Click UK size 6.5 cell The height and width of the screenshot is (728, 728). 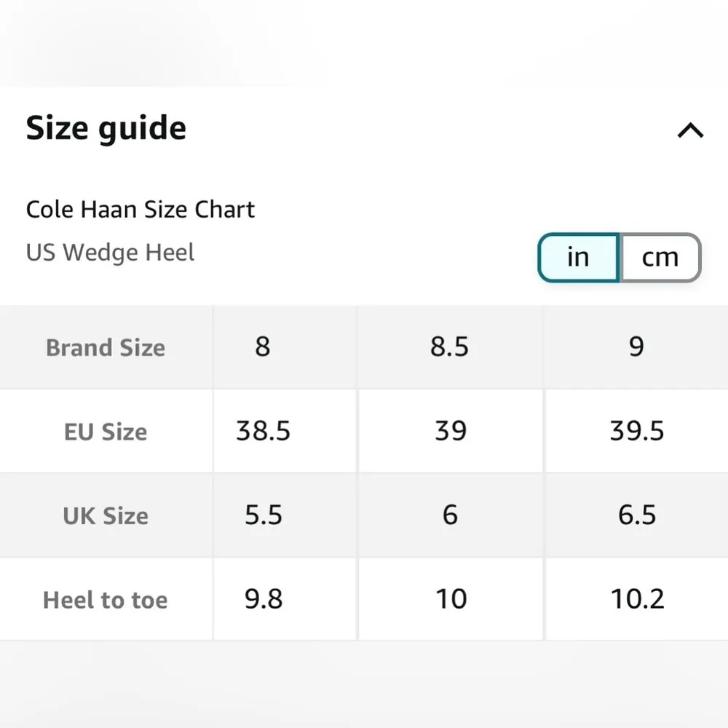pyautogui.click(x=637, y=515)
